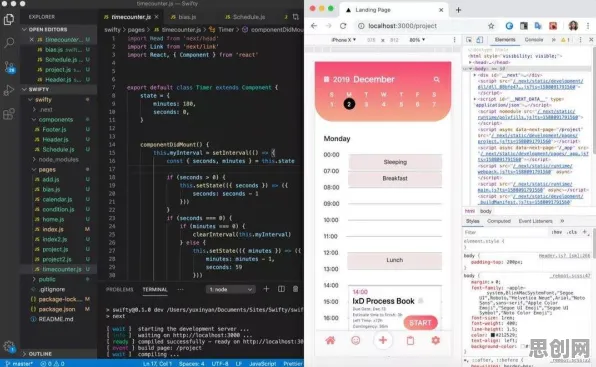Open the Event Listeners tab
This screenshot has height=367, width=596.
point(535,221)
